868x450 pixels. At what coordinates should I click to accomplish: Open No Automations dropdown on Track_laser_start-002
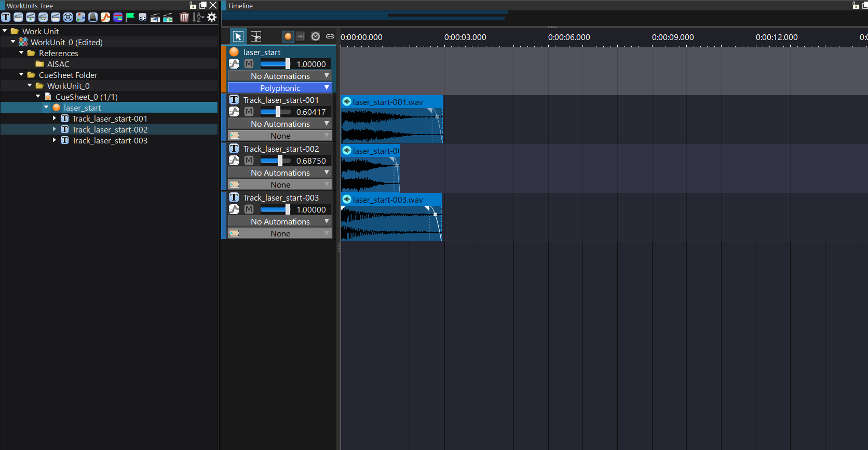point(280,173)
